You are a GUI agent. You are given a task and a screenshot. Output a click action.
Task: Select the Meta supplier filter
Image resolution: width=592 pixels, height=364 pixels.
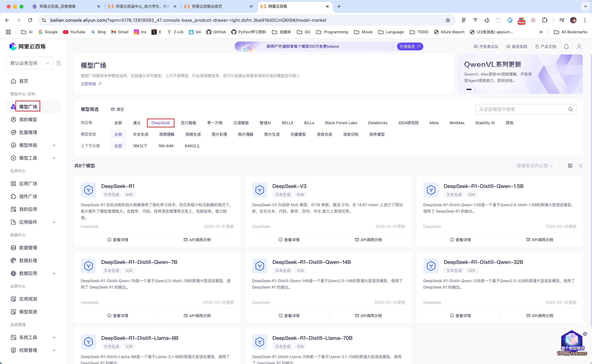pyautogui.click(x=434, y=123)
